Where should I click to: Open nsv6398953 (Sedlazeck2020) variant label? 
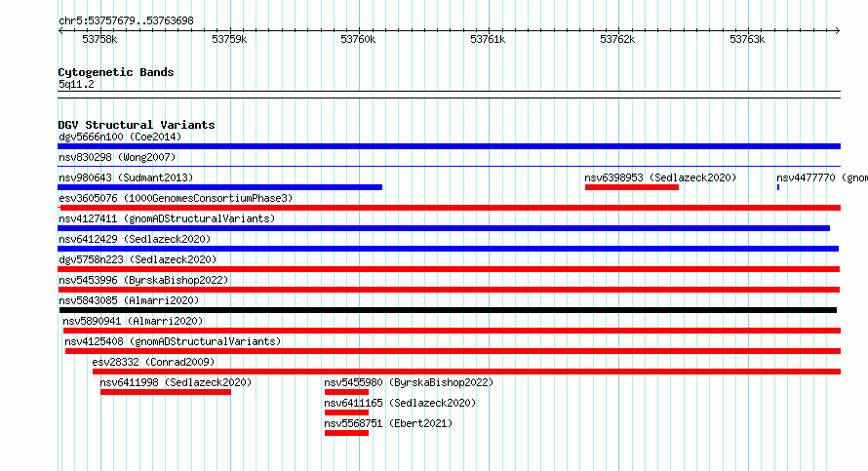[x=660, y=177]
